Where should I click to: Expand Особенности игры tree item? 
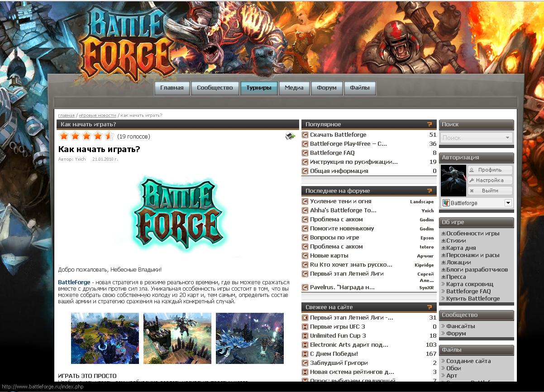444,234
